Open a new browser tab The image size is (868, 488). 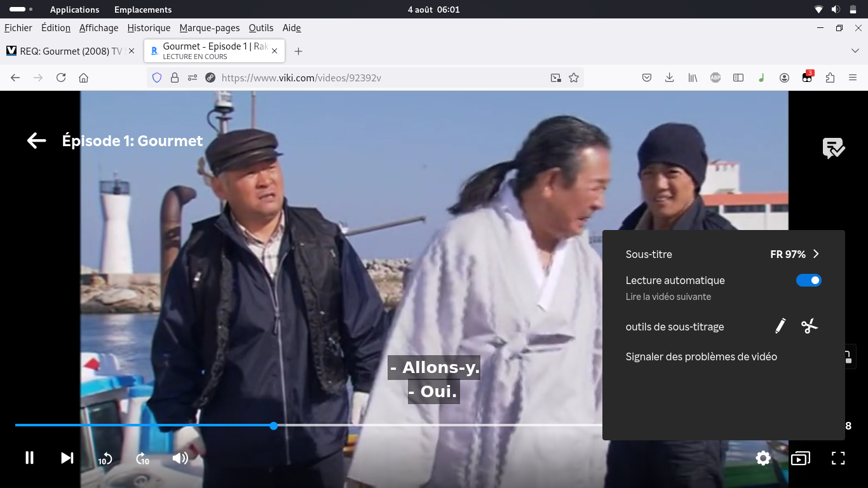tap(298, 51)
